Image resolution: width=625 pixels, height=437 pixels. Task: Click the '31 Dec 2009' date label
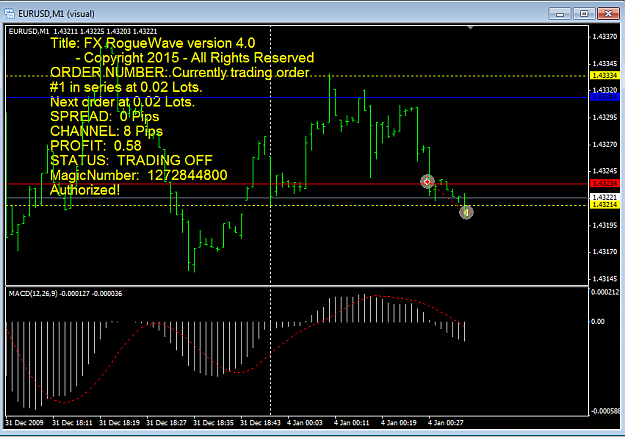click(24, 423)
